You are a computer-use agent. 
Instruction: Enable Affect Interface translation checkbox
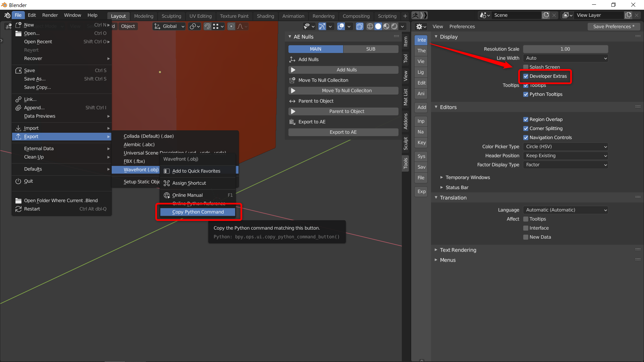click(x=526, y=228)
